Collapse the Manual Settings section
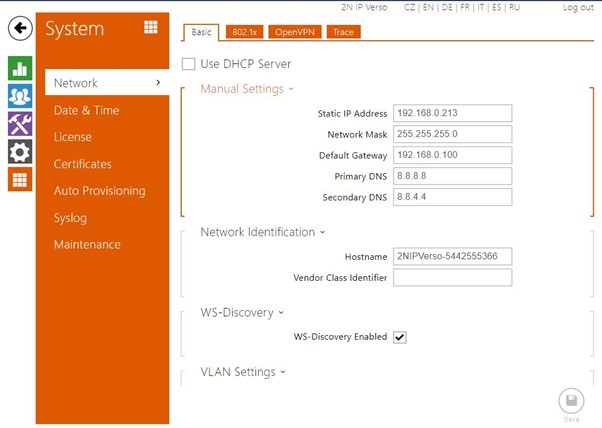 click(247, 89)
